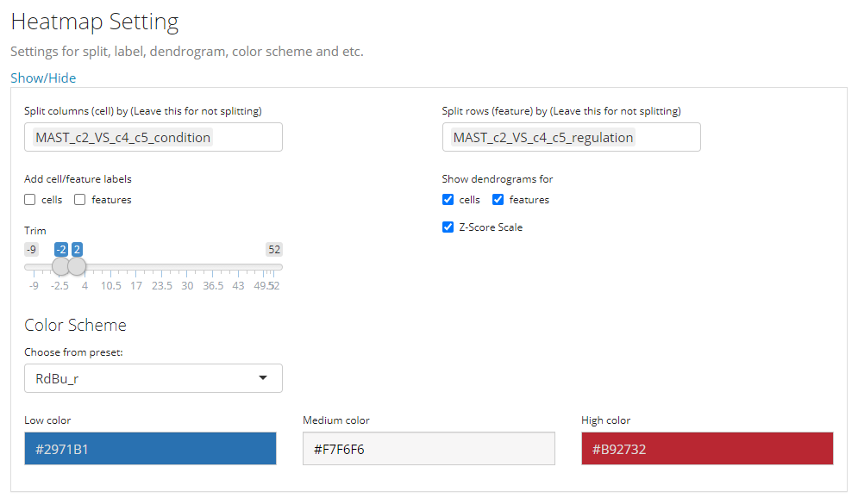The width and height of the screenshot is (858, 504).
Task: Open the Medium color swatch #F7F6F6
Action: pos(429,449)
